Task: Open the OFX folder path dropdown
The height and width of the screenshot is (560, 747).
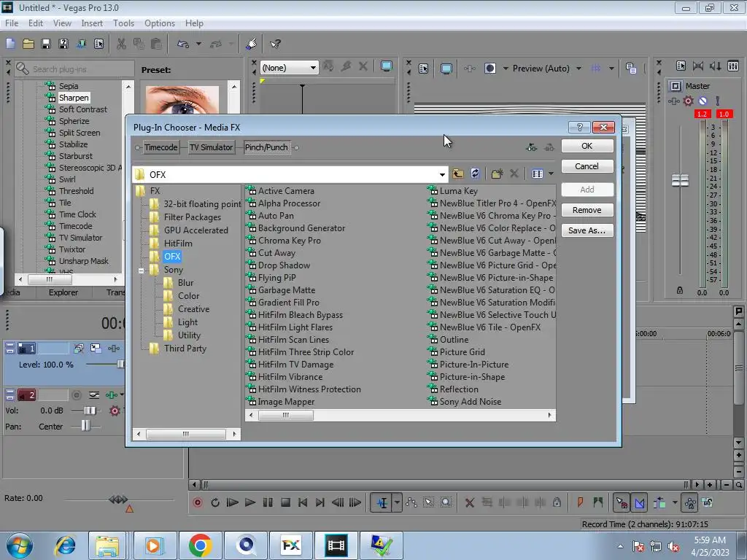Action: [442, 174]
